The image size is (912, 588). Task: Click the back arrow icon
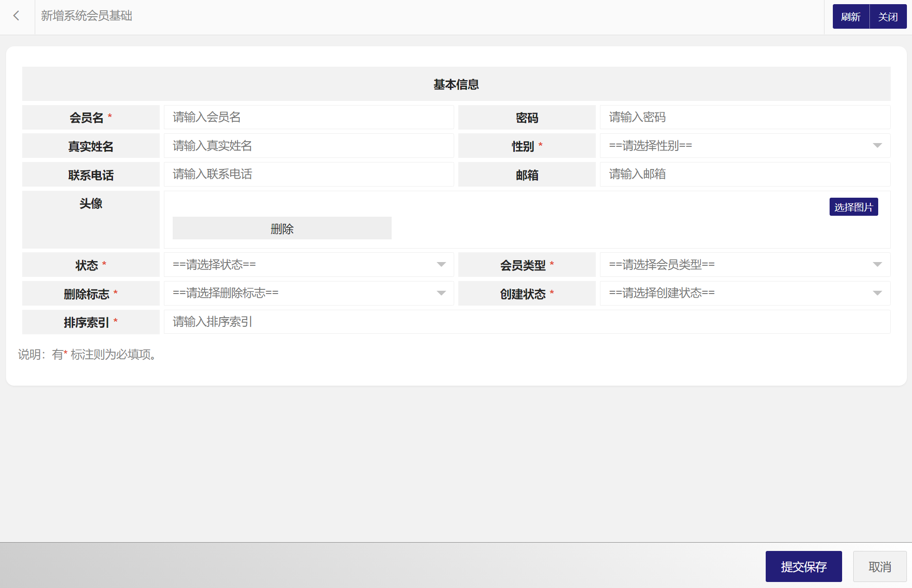17,16
